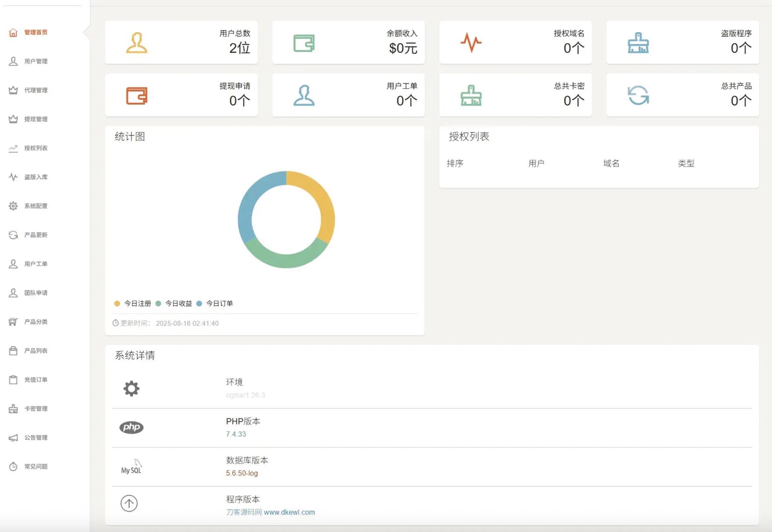
Task: Click the home icon beside 管理首页
Action: [x=13, y=32]
